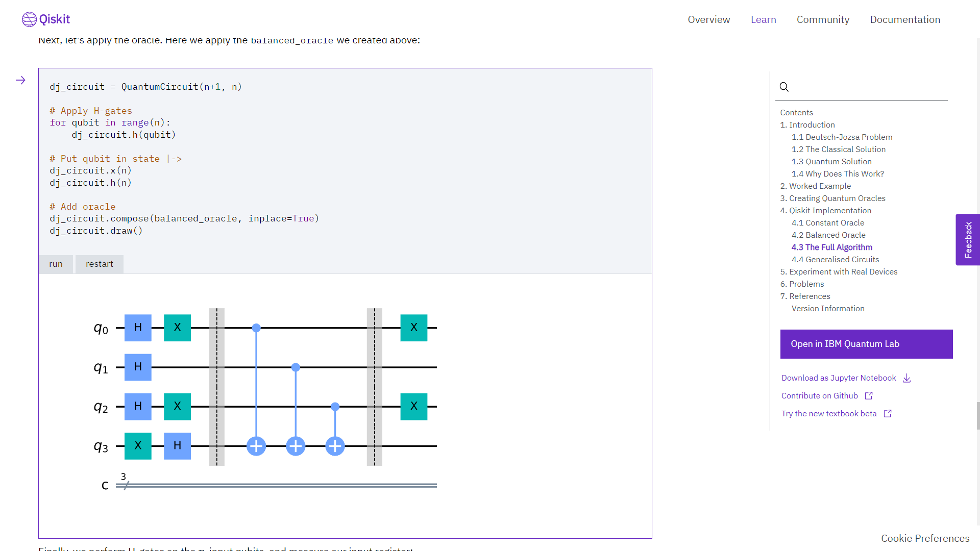
Task: Open the Learn menu
Action: (763, 19)
